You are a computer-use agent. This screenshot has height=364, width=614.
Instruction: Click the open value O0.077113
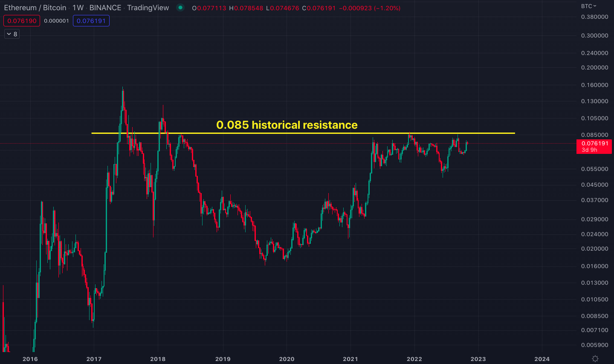[x=209, y=8]
